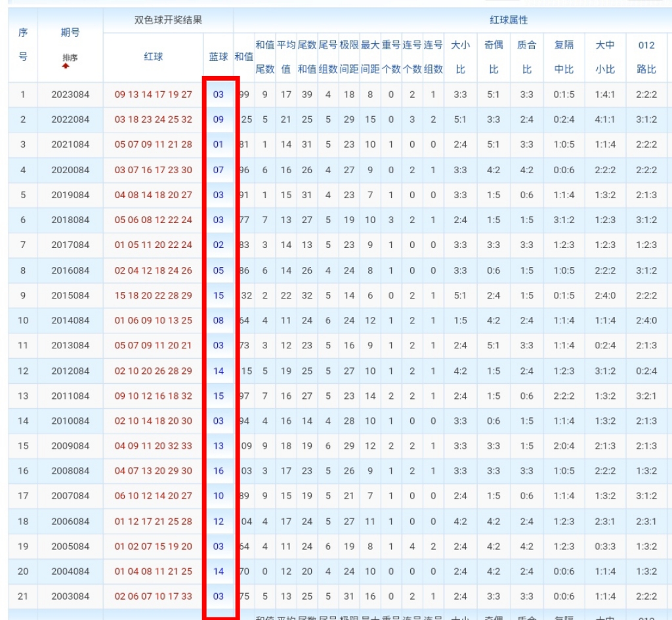672x620 pixels.
Task: Click 4:1:1 大中小比 value in row 2022084
Action: point(604,119)
